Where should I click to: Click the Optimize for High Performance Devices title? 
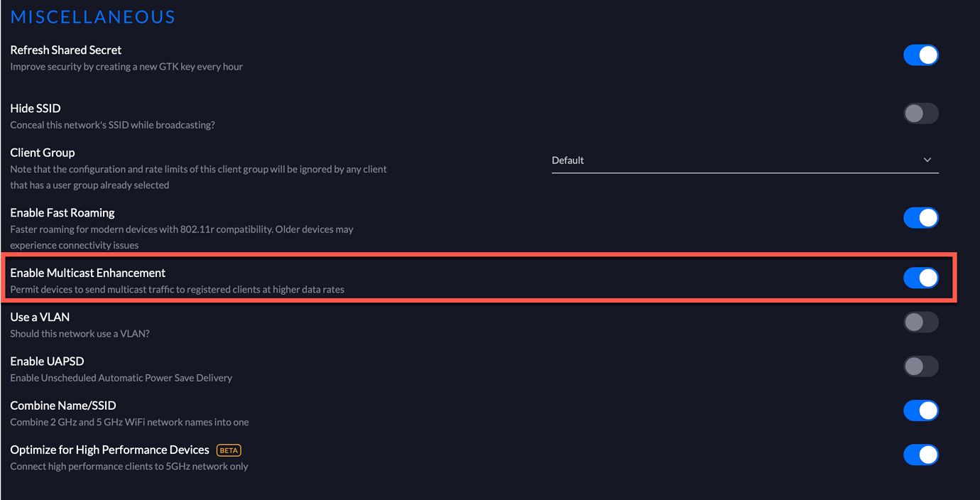point(109,450)
